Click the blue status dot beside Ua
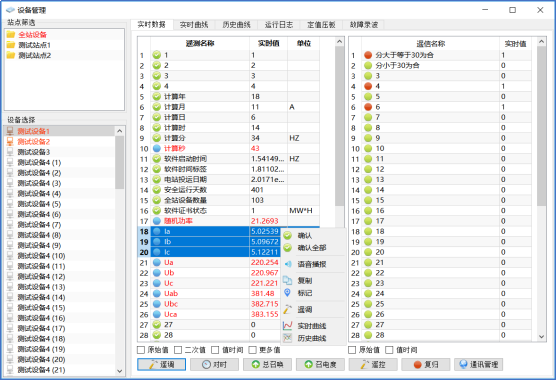The height and width of the screenshot is (381, 556). click(157, 263)
